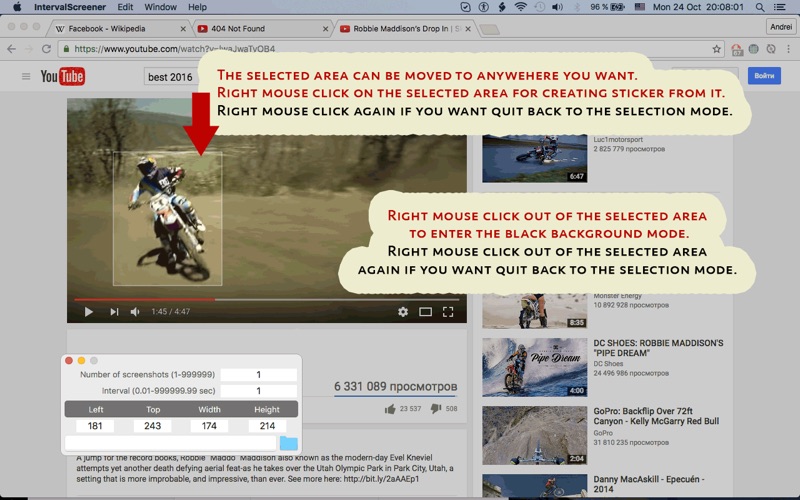800x500 pixels.
Task: Click the Left value field 181
Action: coord(95,426)
